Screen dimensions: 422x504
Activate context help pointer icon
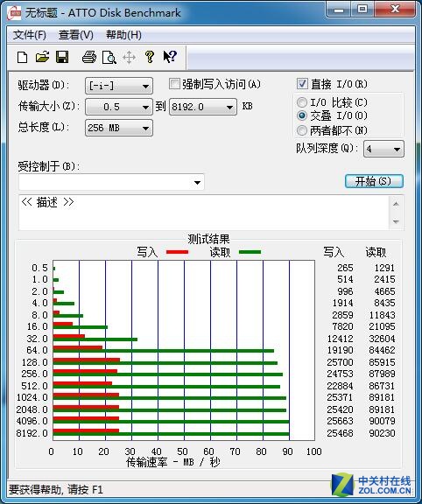pos(170,57)
